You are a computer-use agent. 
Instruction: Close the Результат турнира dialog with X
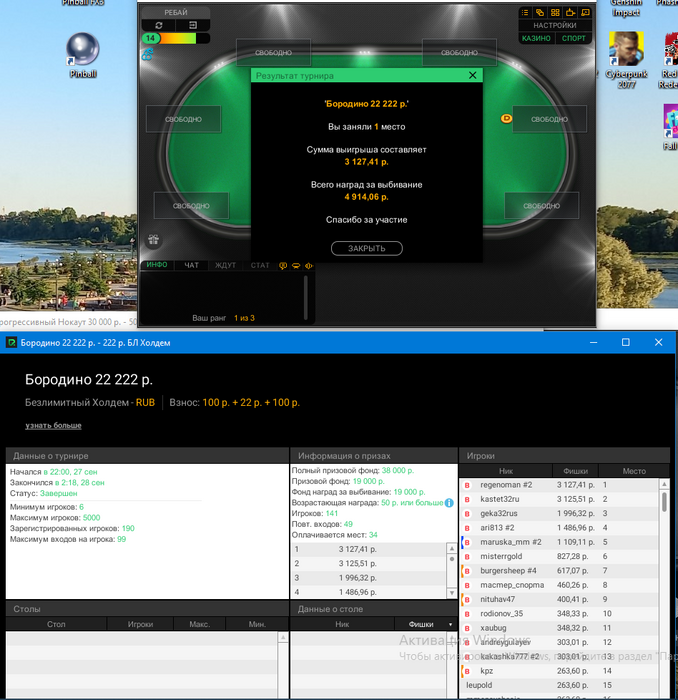pyautogui.click(x=473, y=75)
